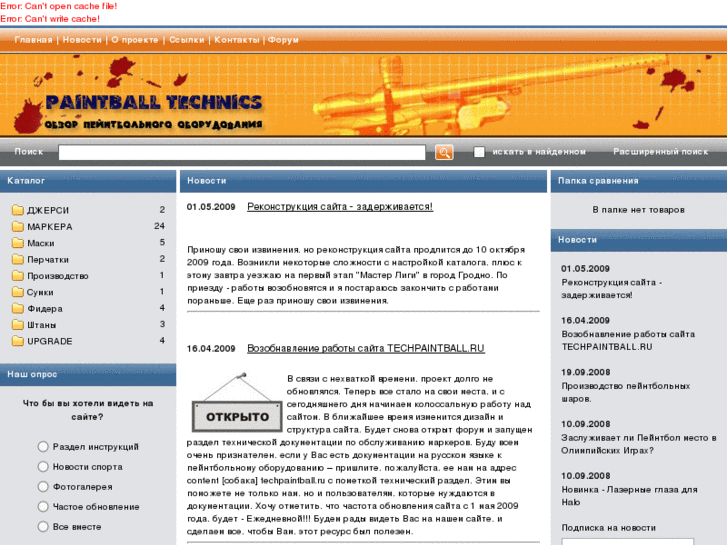Open sidebar news 'Реконструкция сайта - задерживается!'
727x545 pixels.
[x=612, y=289]
